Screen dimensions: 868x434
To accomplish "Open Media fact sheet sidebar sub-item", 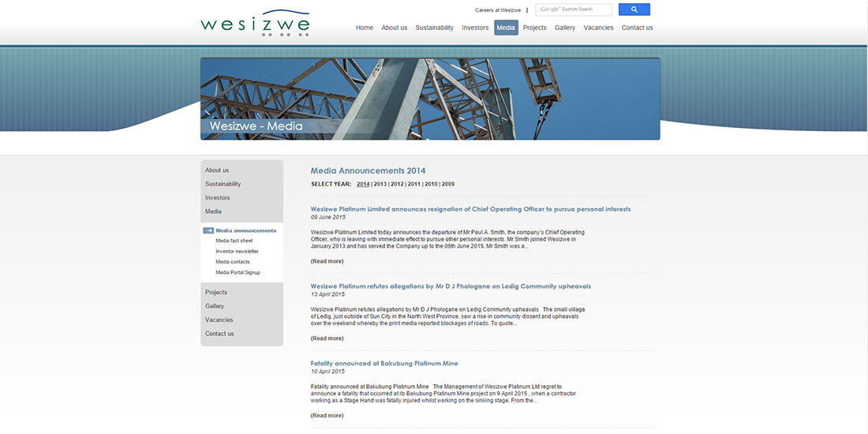I will pyautogui.click(x=234, y=241).
